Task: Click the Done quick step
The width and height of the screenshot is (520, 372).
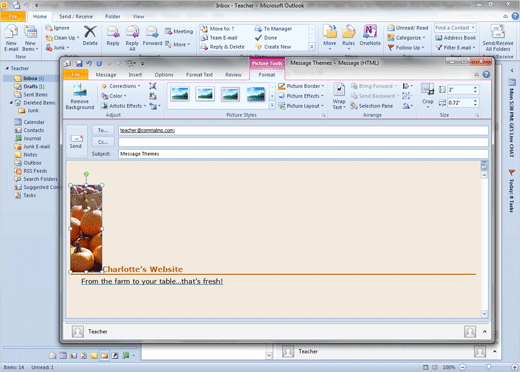Action: pyautogui.click(x=266, y=38)
